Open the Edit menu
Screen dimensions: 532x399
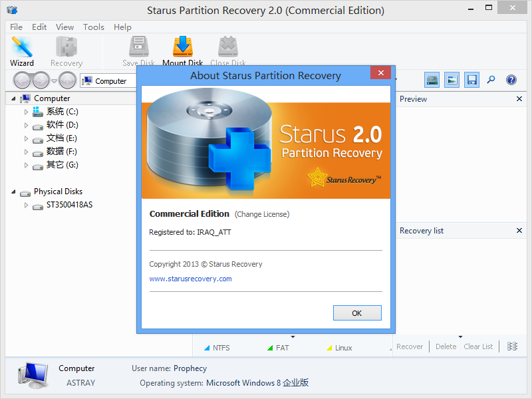click(x=39, y=27)
